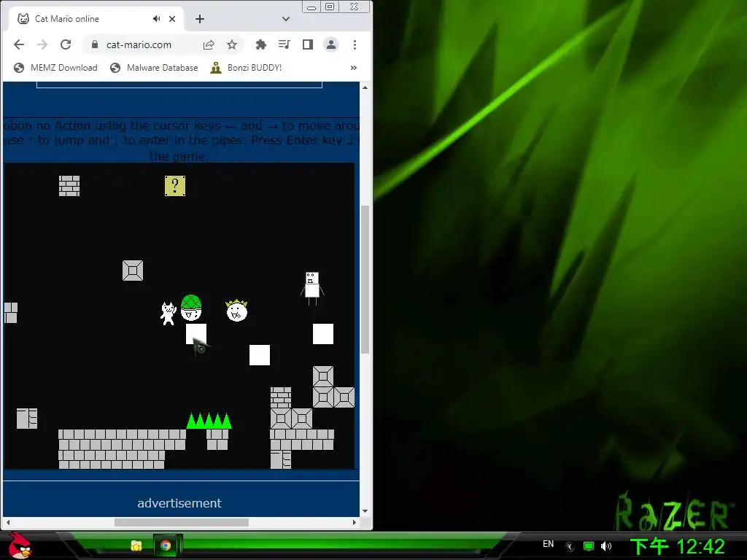Click the brick block at top left
747x560 pixels.
coord(69,186)
